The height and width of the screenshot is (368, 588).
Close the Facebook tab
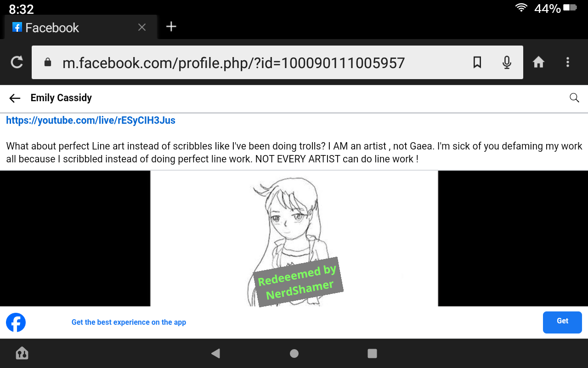point(142,28)
